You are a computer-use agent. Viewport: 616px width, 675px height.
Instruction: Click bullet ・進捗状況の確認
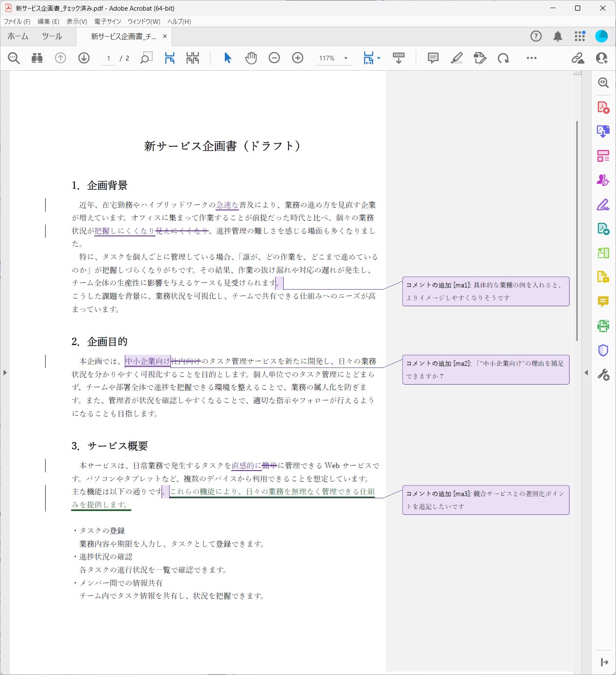102,557
